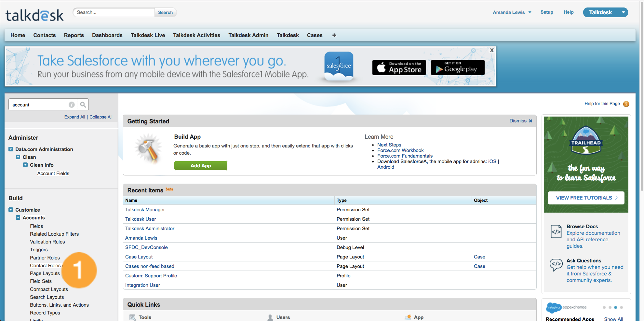644x321 pixels.
Task: Open Get it on Google Play badge
Action: click(458, 67)
